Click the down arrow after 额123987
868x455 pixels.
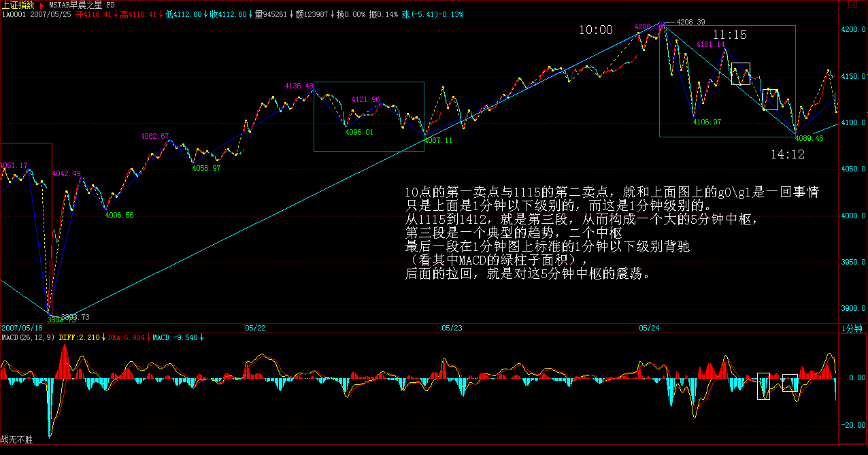tap(332, 14)
